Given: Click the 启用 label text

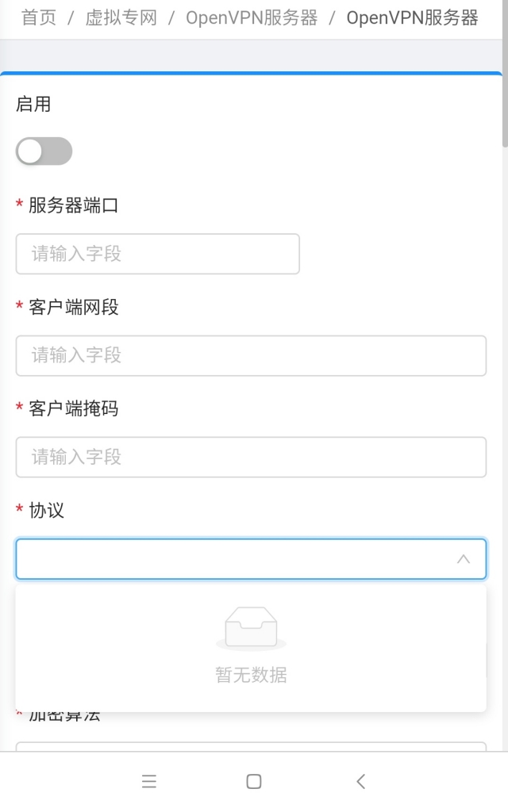Looking at the screenshot, I should 33,104.
